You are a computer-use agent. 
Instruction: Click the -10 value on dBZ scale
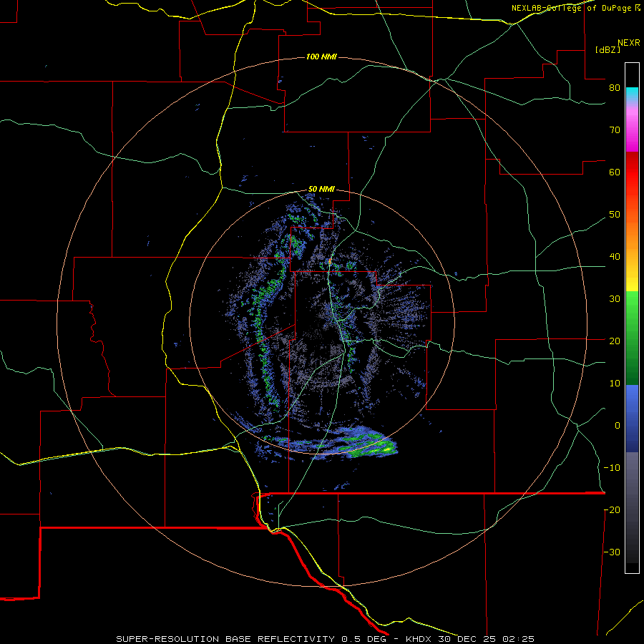612,468
